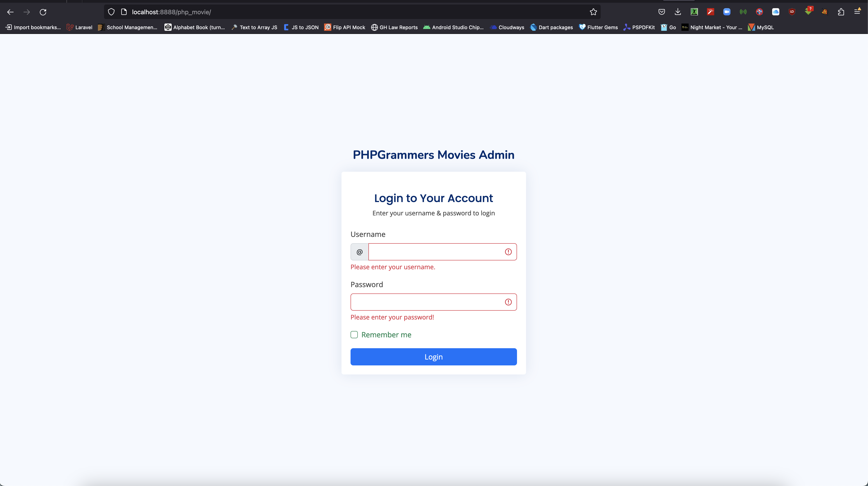868x486 pixels.
Task: Click the browser back arrow
Action: tap(10, 12)
